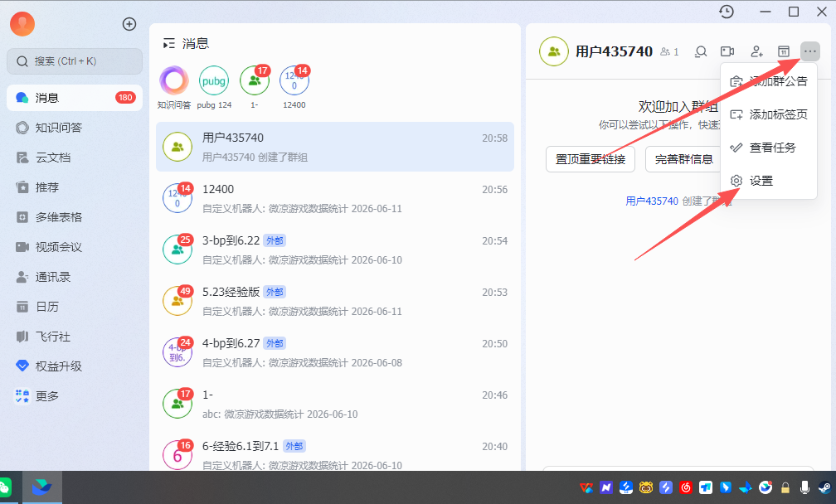The image size is (836, 504).
Task: Focus the 搜索 (Ctrl + K) search box
Action: tap(75, 61)
